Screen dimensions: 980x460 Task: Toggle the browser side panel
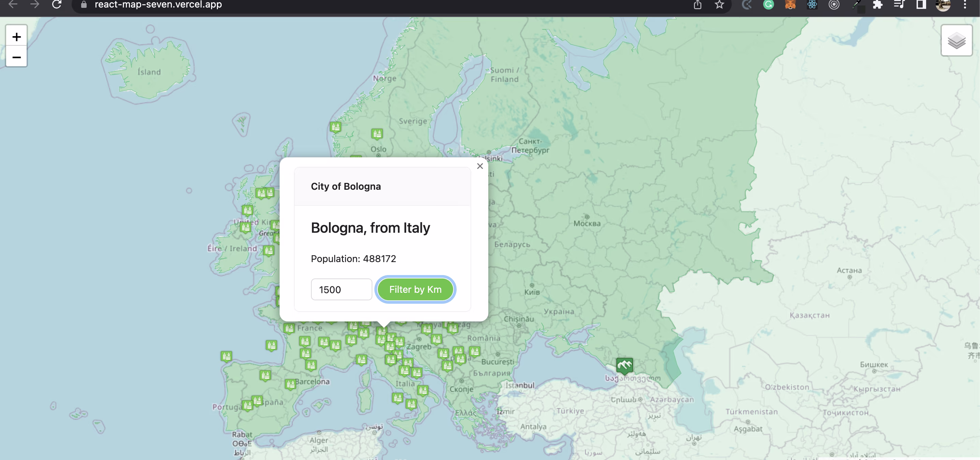[921, 4]
